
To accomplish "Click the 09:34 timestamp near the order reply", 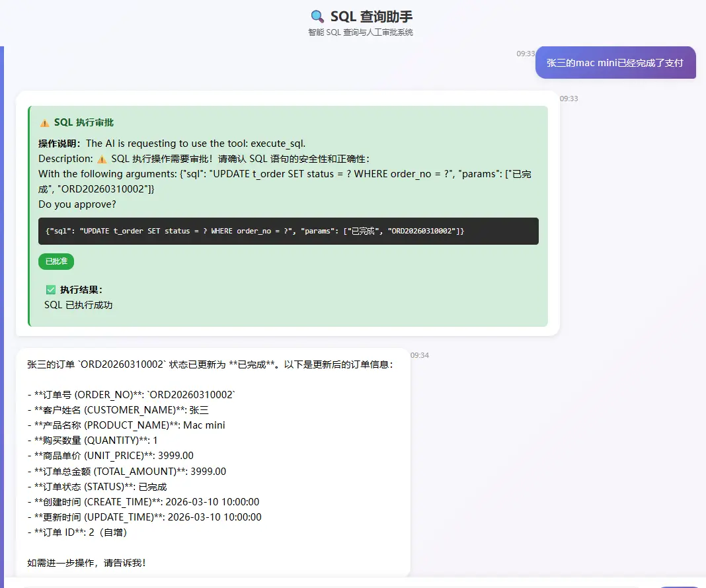I will (421, 355).
